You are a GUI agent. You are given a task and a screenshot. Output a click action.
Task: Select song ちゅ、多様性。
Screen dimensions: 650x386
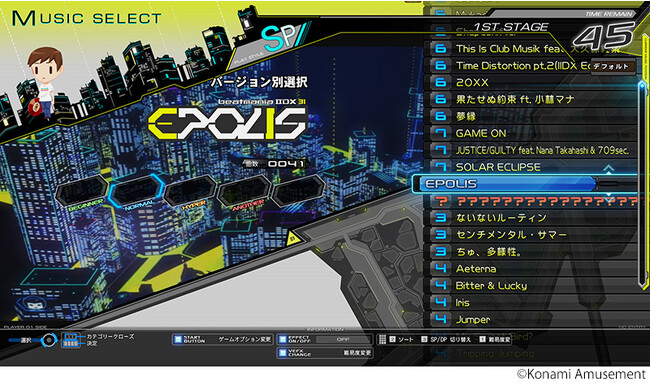(532, 252)
